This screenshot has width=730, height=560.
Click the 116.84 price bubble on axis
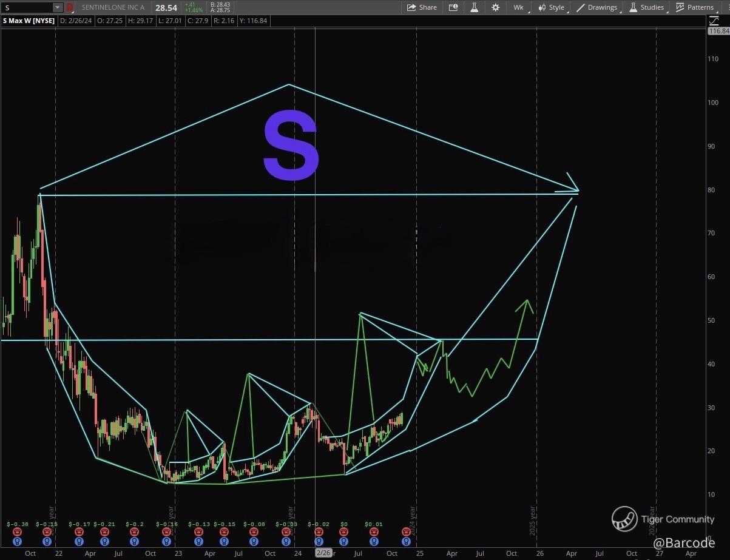point(718,30)
